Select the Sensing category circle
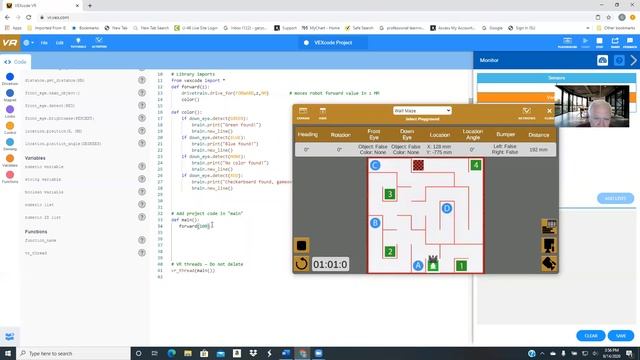The height and width of the screenshot is (360, 640). coord(10,142)
